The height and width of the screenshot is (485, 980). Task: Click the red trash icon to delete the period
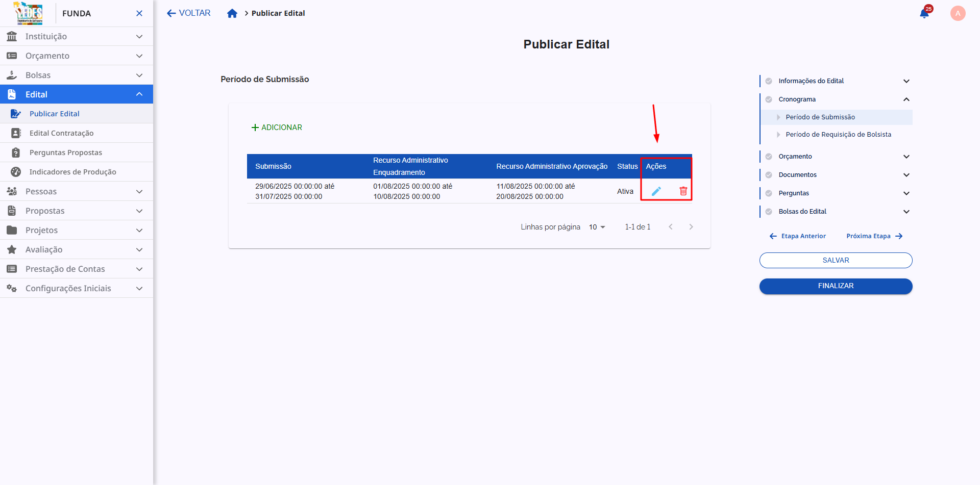(683, 191)
